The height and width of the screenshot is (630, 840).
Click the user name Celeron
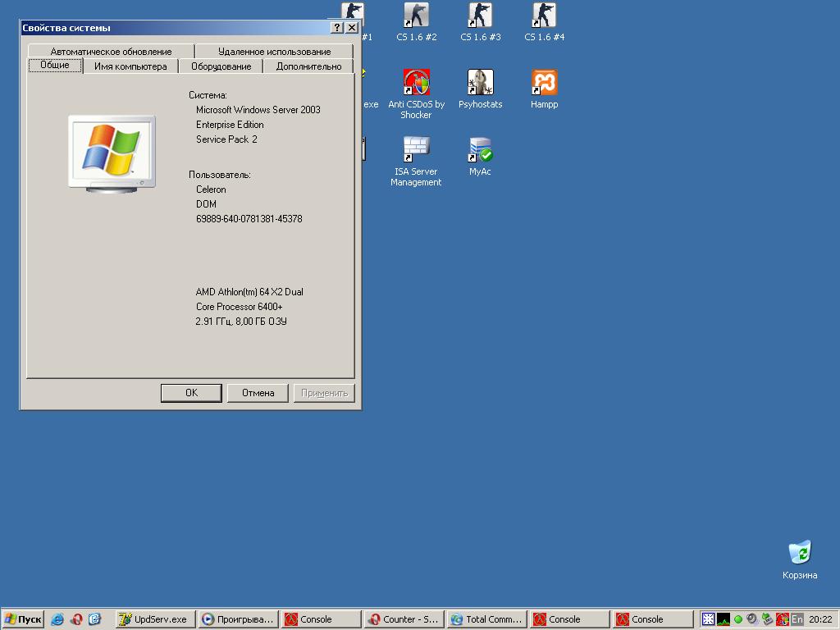(211, 189)
